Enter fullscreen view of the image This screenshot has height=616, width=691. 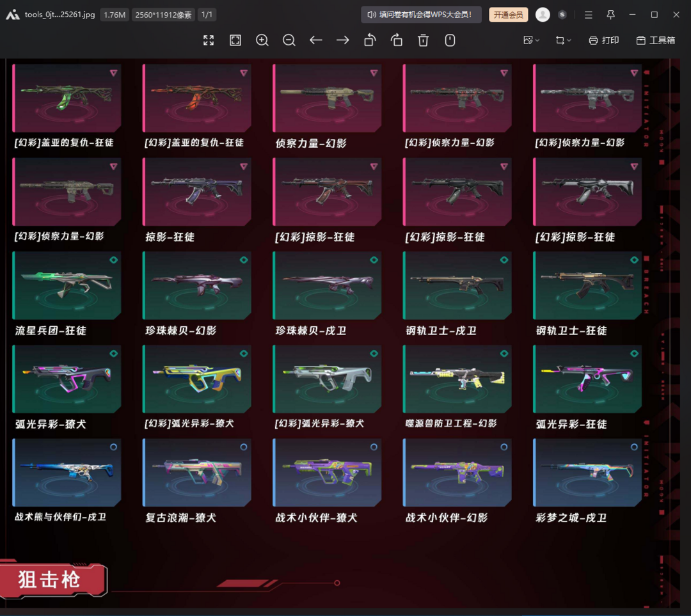(x=209, y=40)
